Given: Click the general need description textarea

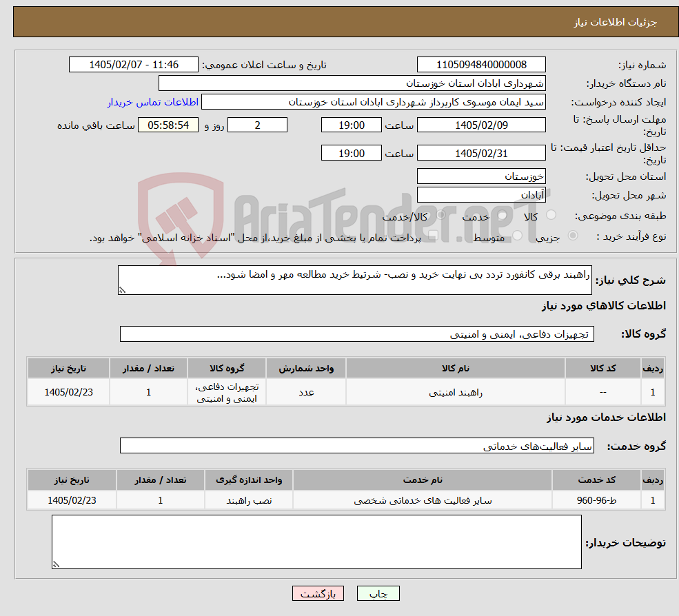Looking at the screenshot, I should 354,280.
